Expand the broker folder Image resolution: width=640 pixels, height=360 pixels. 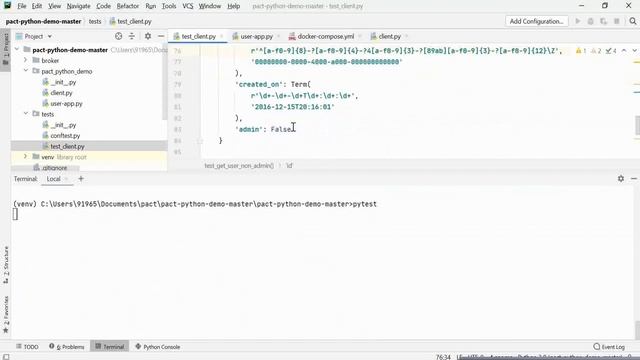click(25, 60)
